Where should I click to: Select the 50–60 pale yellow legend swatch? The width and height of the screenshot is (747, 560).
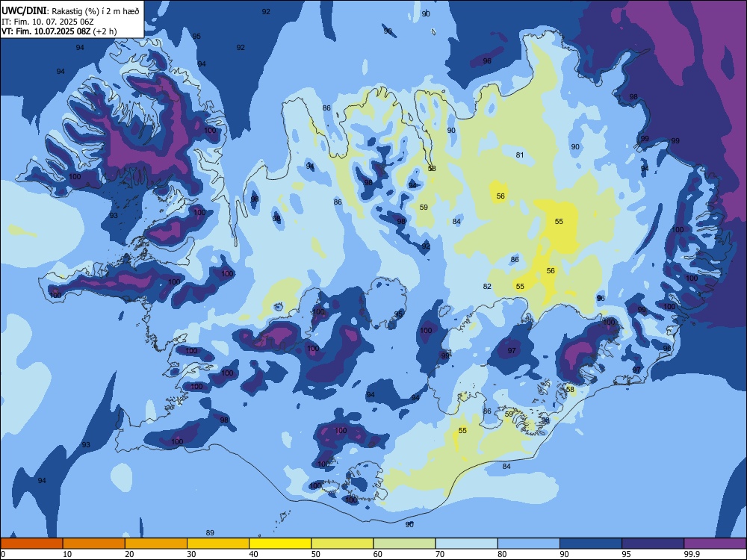(342, 544)
